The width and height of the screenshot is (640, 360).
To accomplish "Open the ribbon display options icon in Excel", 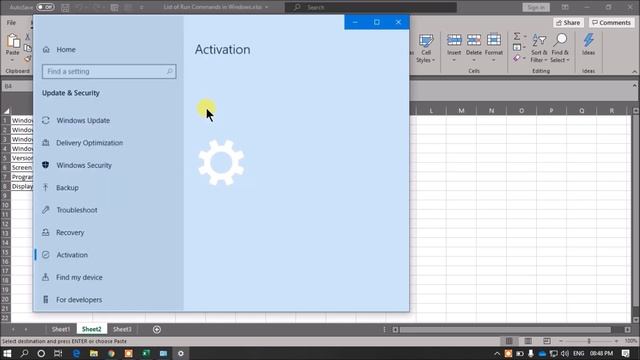I will point(565,7).
